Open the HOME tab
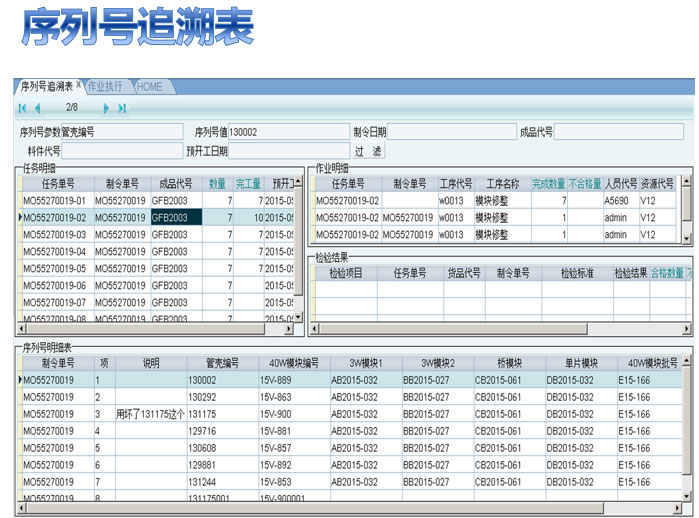Viewport: 699px width, 518px height. 149,87
